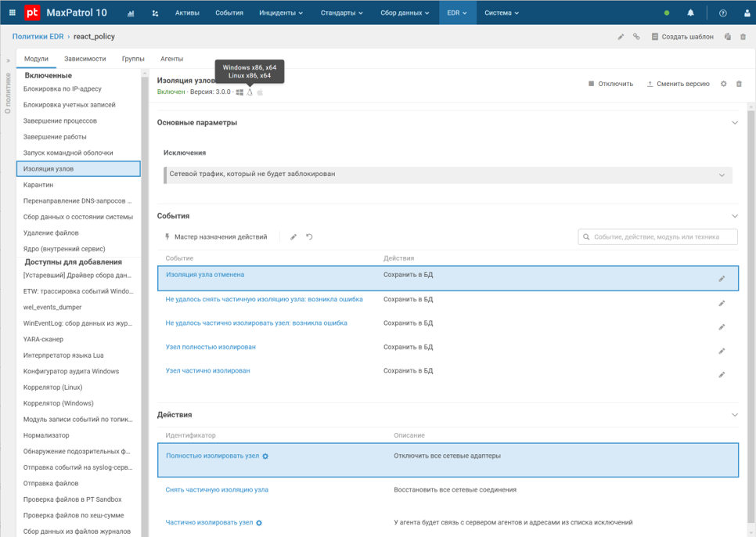Switch to the 'Модули' tab
Screen dimensions: 756x537
[x=36, y=59]
